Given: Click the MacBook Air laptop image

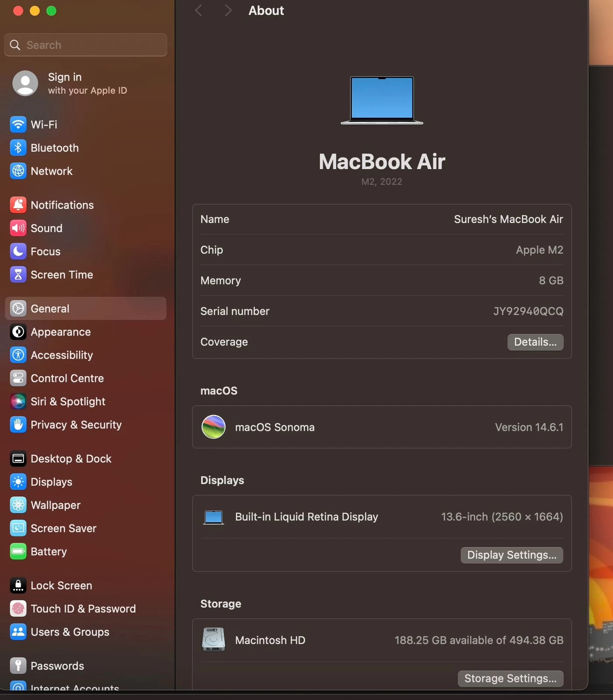Looking at the screenshot, I should click(382, 100).
